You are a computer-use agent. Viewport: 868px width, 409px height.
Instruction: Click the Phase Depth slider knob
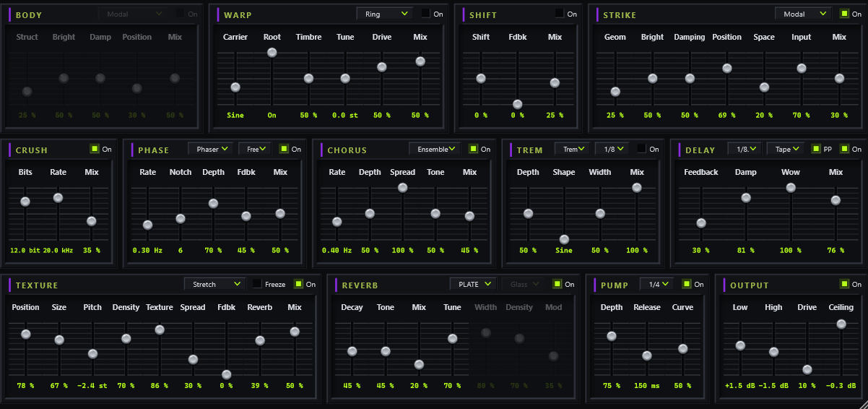[x=214, y=204]
